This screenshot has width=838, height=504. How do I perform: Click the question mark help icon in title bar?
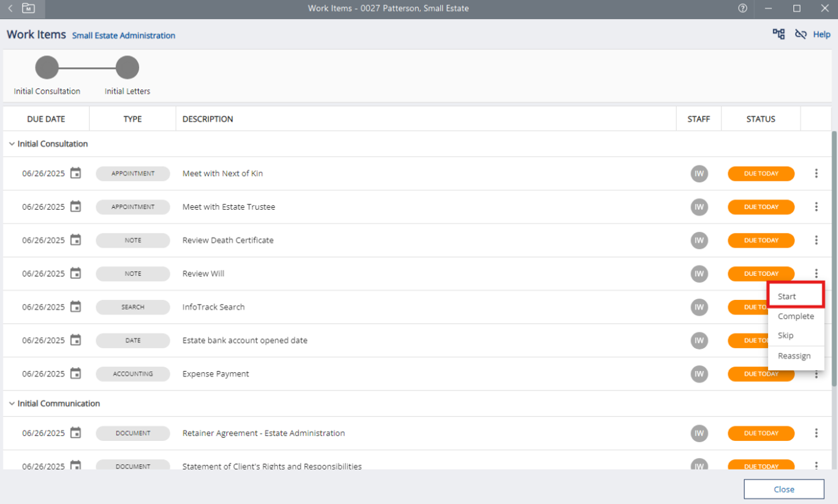pyautogui.click(x=742, y=9)
